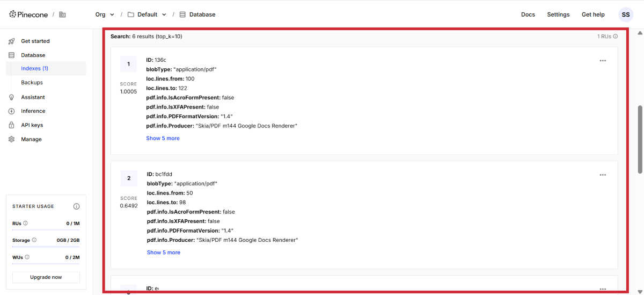Open Starter Usage info icon
The height and width of the screenshot is (295, 644).
pos(76,206)
